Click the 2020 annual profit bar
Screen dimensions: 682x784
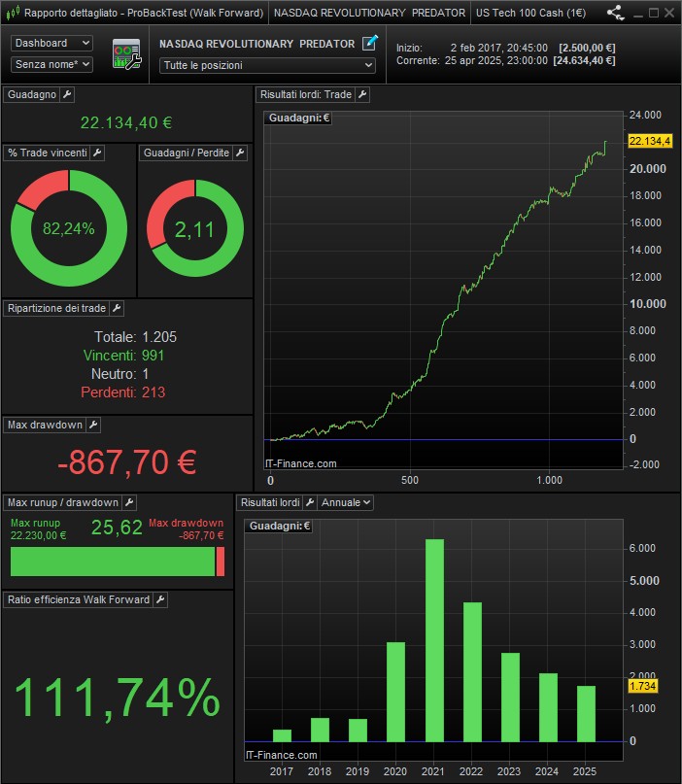point(396,692)
